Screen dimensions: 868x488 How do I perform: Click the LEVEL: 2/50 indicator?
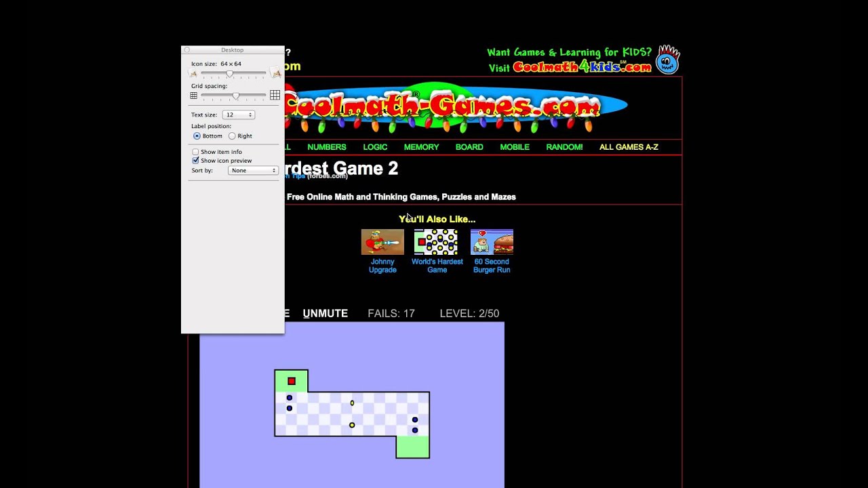tap(469, 313)
